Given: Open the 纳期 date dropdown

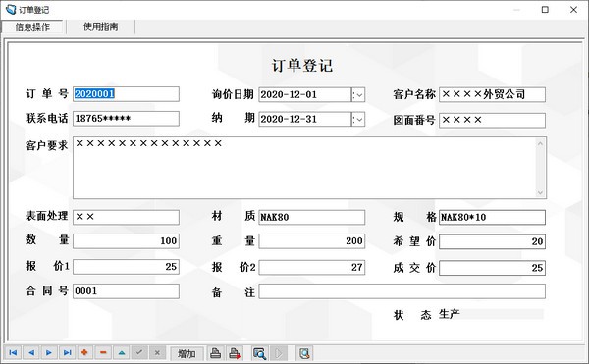Looking at the screenshot, I should tap(358, 120).
